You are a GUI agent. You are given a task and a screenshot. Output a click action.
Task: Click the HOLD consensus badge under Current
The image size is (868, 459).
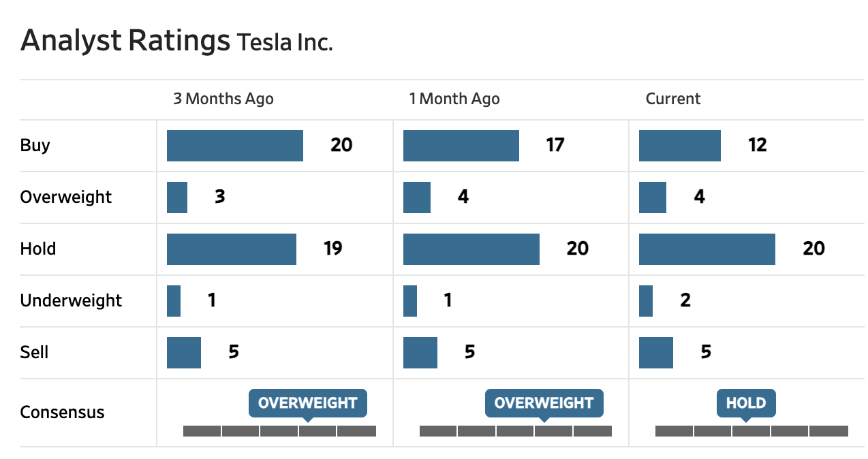point(746,402)
